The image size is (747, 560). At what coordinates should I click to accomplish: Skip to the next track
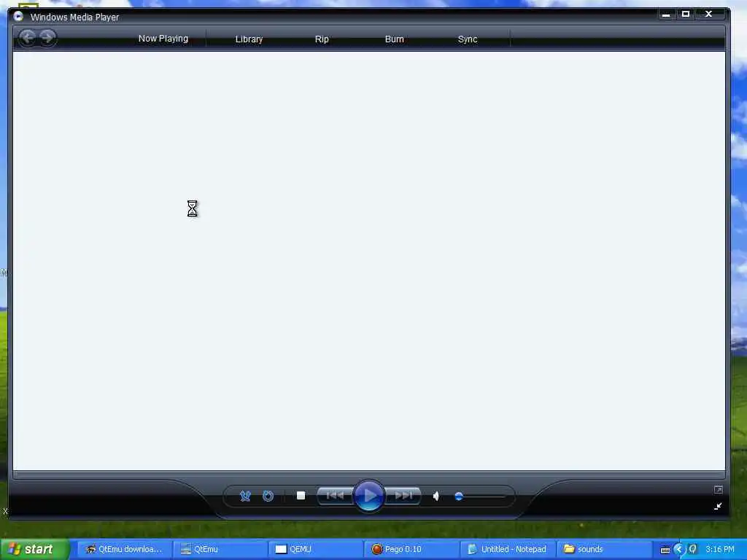click(x=403, y=496)
